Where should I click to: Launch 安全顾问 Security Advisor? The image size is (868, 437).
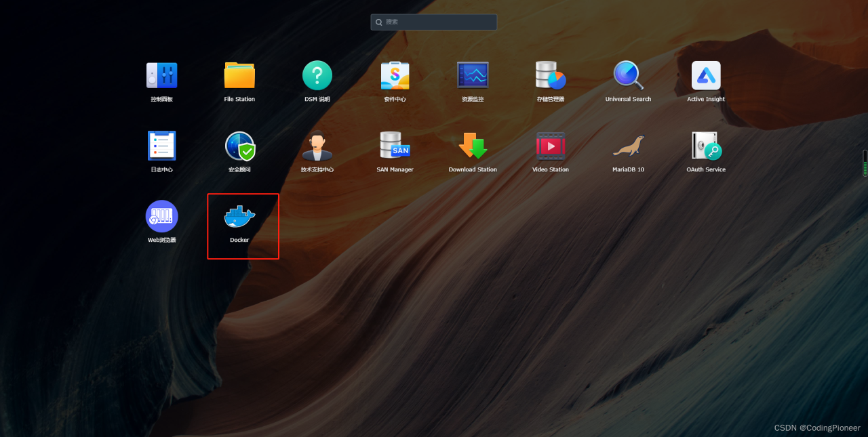click(x=239, y=146)
